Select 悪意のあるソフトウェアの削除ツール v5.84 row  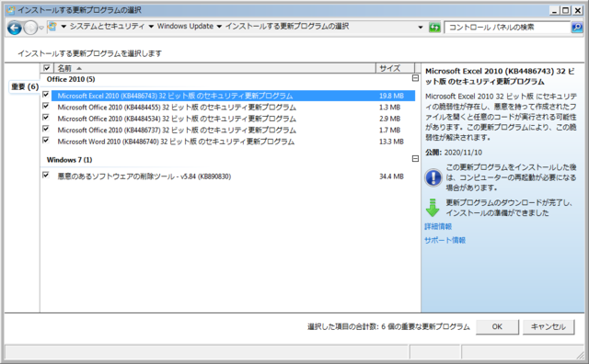[x=233, y=176]
